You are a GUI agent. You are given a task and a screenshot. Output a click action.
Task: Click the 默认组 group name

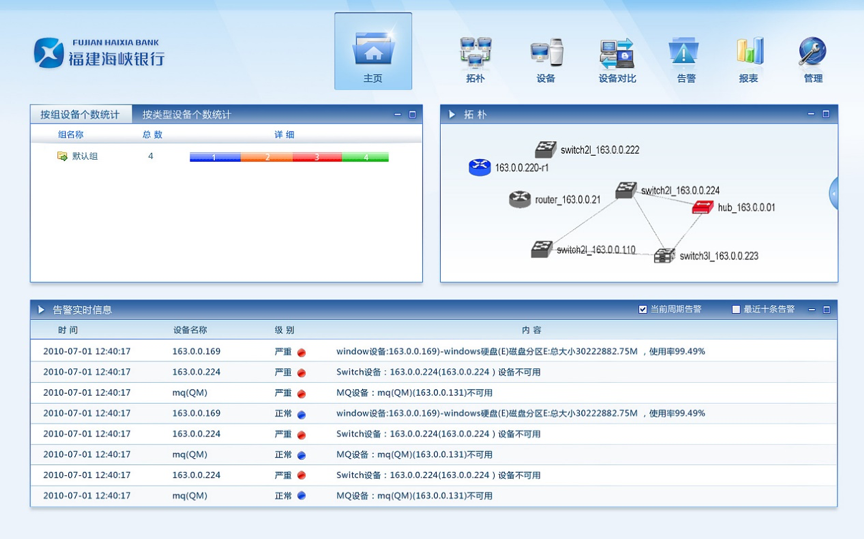point(84,157)
